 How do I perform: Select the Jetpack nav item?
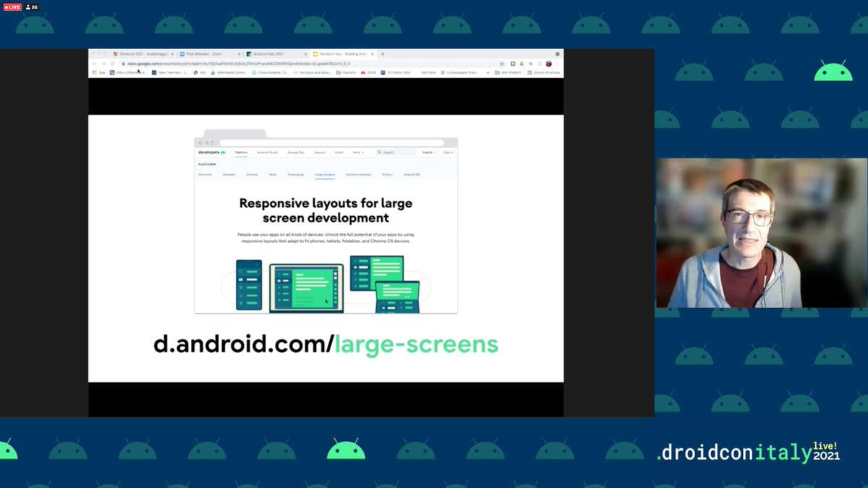(320, 153)
